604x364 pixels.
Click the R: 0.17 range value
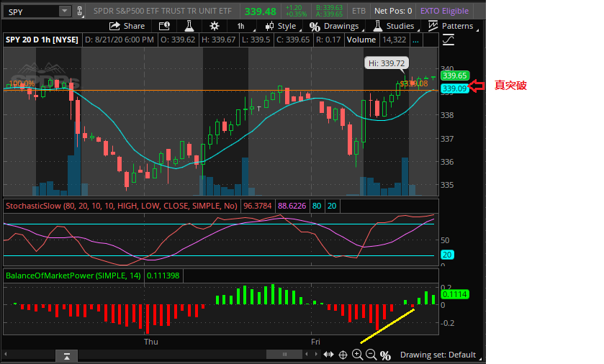pos(328,40)
